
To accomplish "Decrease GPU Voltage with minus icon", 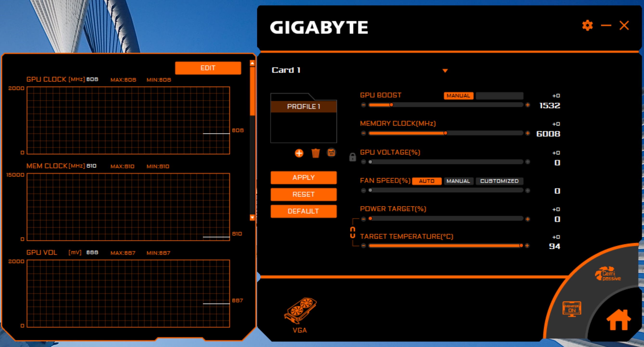I will (x=364, y=162).
